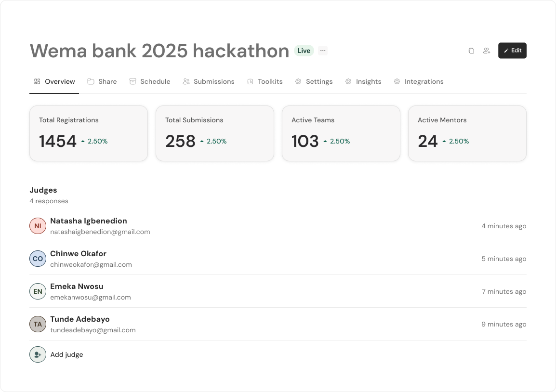Select the Toolkits tab
The width and height of the screenshot is (556, 392).
[x=265, y=81]
